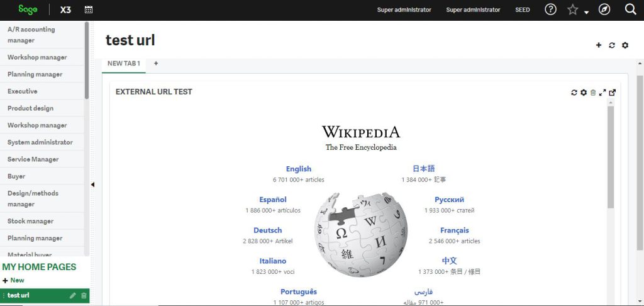Screen dimensions: 644x306
Task: Click the SEED endpoint label
Action: click(523, 10)
